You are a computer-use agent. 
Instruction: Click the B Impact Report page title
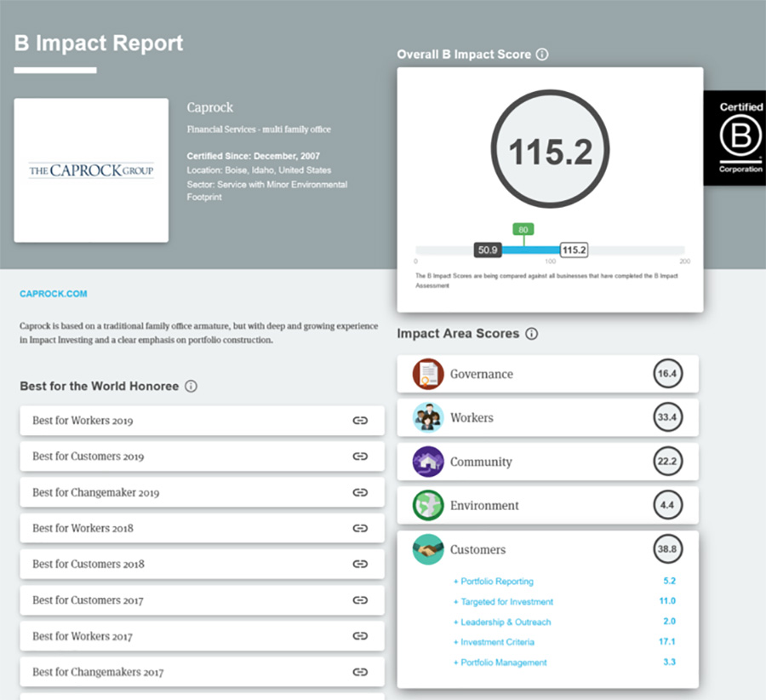(x=99, y=43)
